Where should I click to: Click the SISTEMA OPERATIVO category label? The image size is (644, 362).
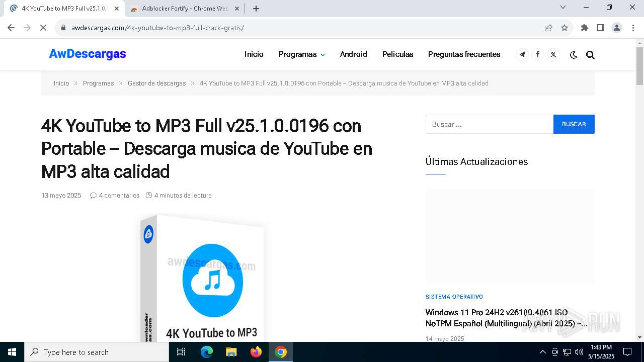point(454,297)
